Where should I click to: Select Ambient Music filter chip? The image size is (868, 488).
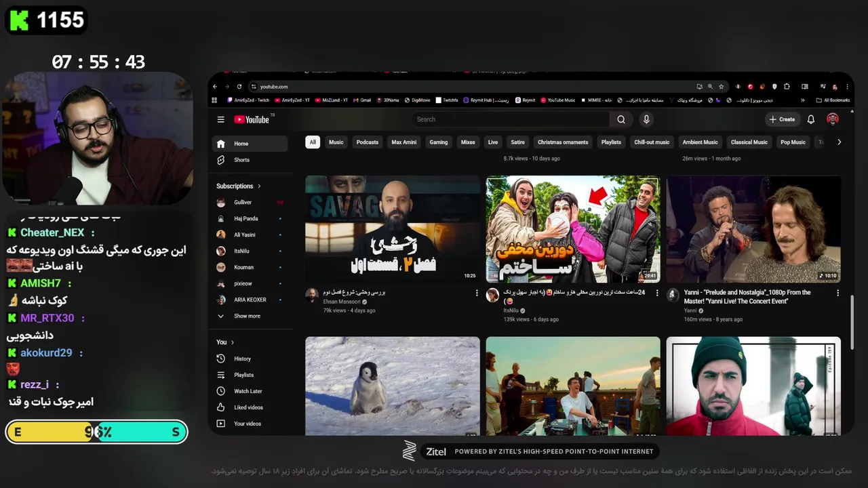[701, 142]
